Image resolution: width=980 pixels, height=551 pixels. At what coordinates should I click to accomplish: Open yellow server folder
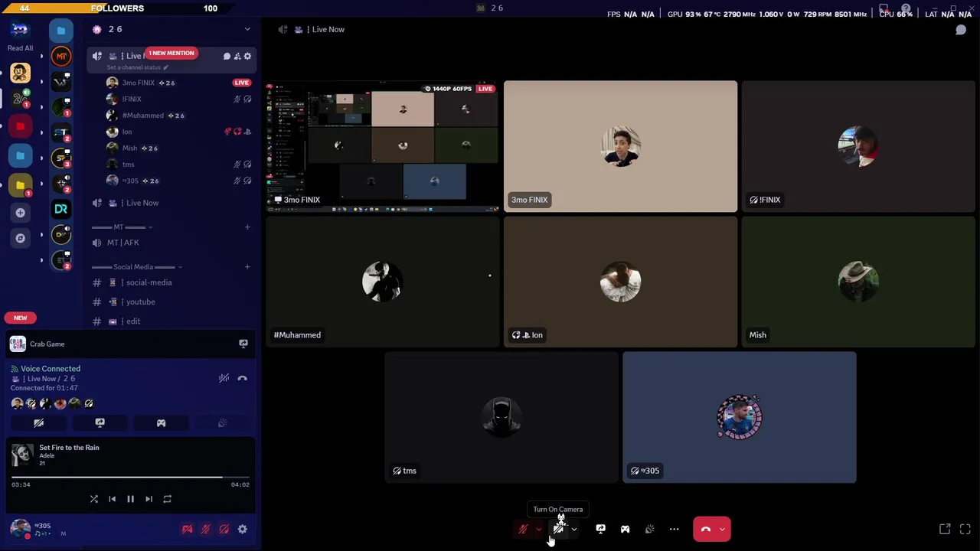[x=20, y=184]
